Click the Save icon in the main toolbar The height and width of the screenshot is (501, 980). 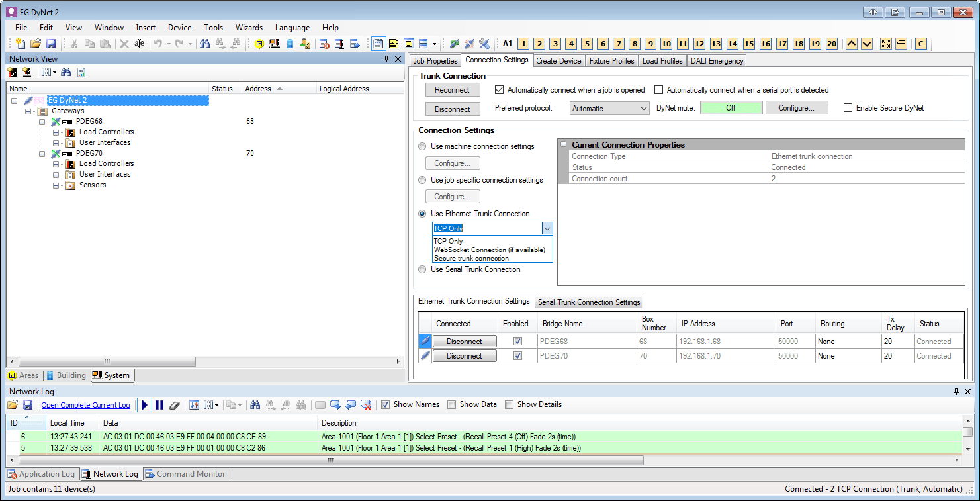point(51,44)
